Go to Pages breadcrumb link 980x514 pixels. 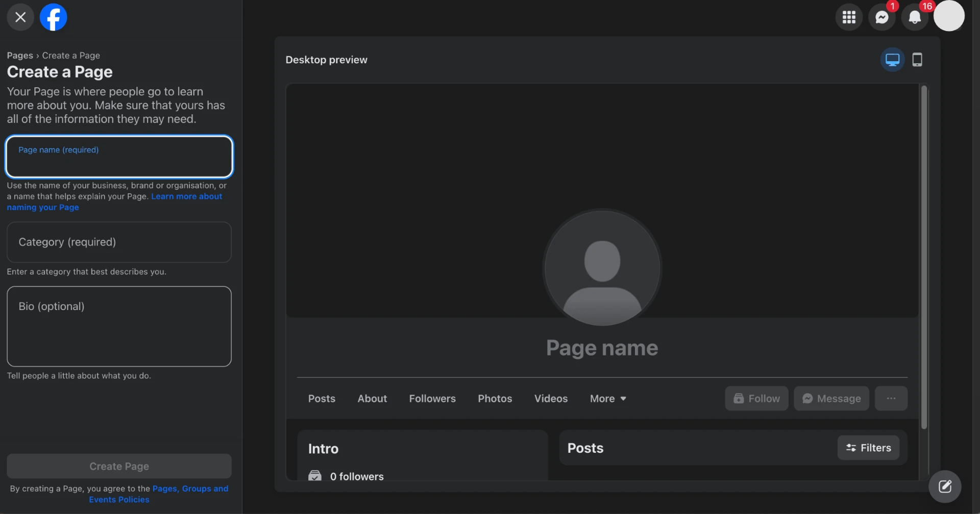click(20, 56)
